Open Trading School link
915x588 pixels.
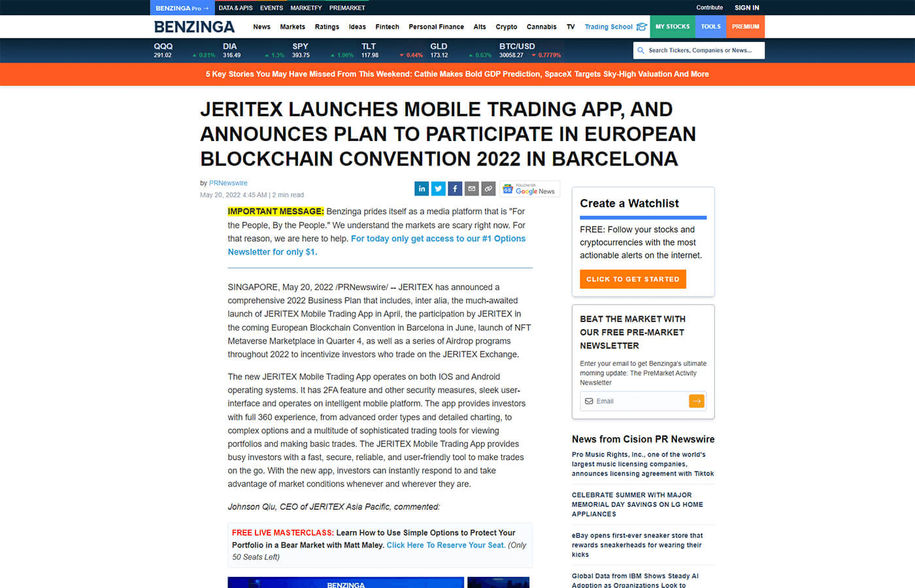point(608,27)
